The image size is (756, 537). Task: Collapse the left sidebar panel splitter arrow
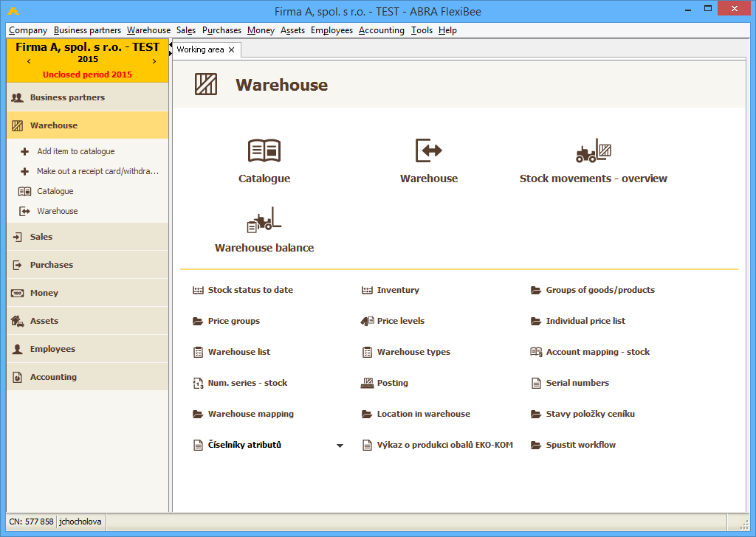point(171,45)
